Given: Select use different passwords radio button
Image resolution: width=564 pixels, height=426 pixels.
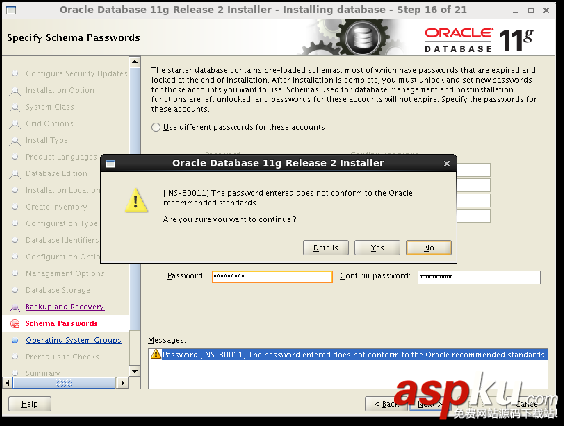Looking at the screenshot, I should (155, 127).
